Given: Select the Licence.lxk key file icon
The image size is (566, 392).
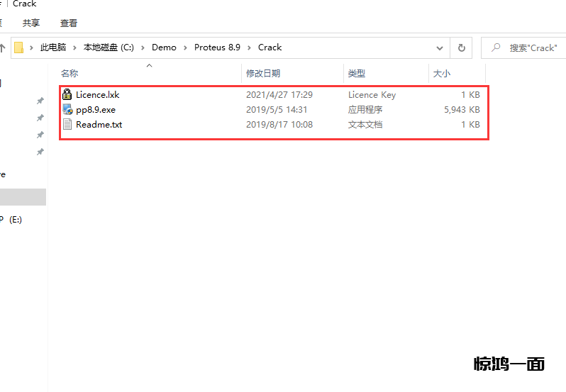Looking at the screenshot, I should pyautogui.click(x=67, y=95).
